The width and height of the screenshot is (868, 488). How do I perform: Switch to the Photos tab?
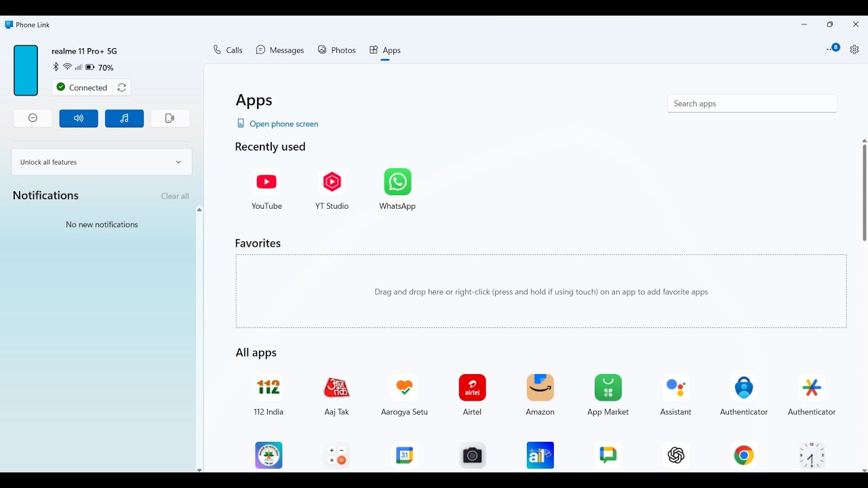pyautogui.click(x=337, y=50)
